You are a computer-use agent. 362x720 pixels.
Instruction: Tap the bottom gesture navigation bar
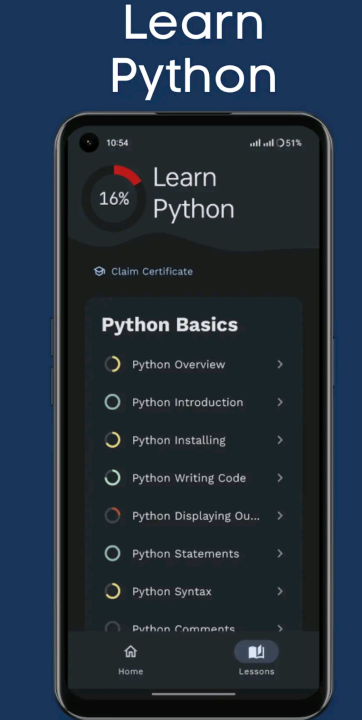click(193, 694)
